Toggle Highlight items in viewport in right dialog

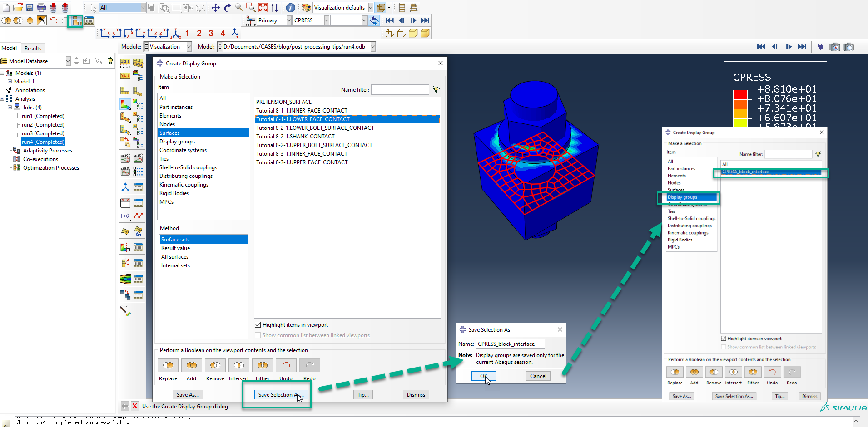coord(724,339)
